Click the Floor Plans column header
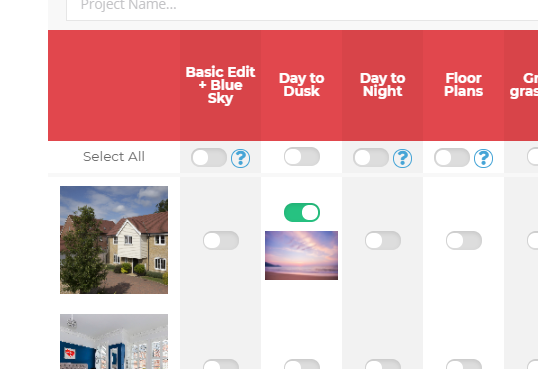 tap(464, 85)
